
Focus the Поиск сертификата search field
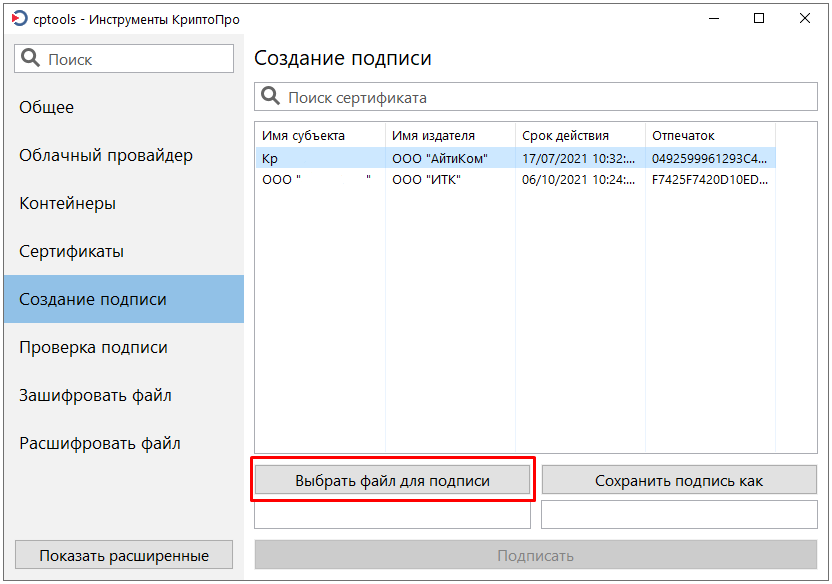[545, 97]
